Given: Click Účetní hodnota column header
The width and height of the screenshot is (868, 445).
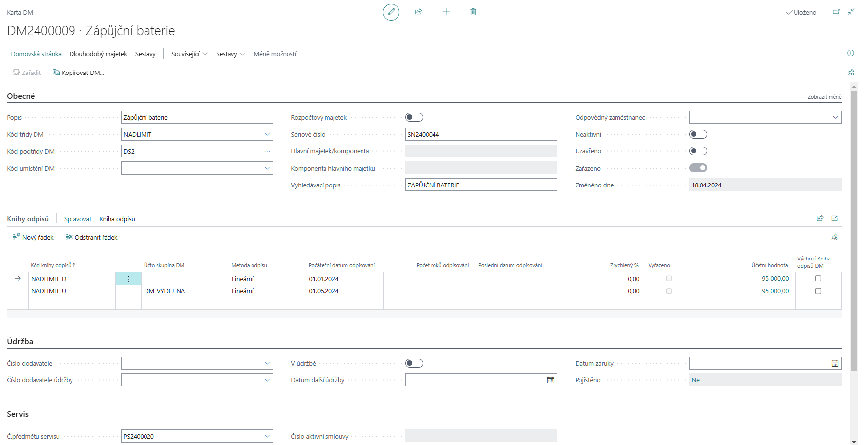Looking at the screenshot, I should [769, 265].
